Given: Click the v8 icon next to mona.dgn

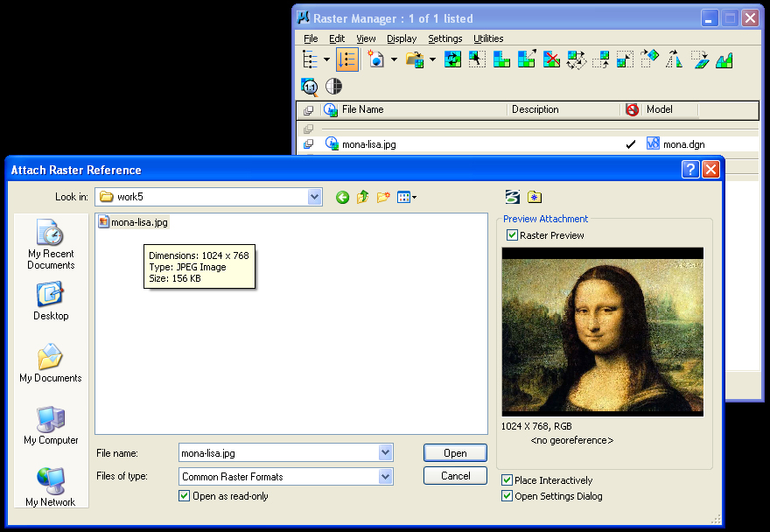Looking at the screenshot, I should pyautogui.click(x=653, y=143).
